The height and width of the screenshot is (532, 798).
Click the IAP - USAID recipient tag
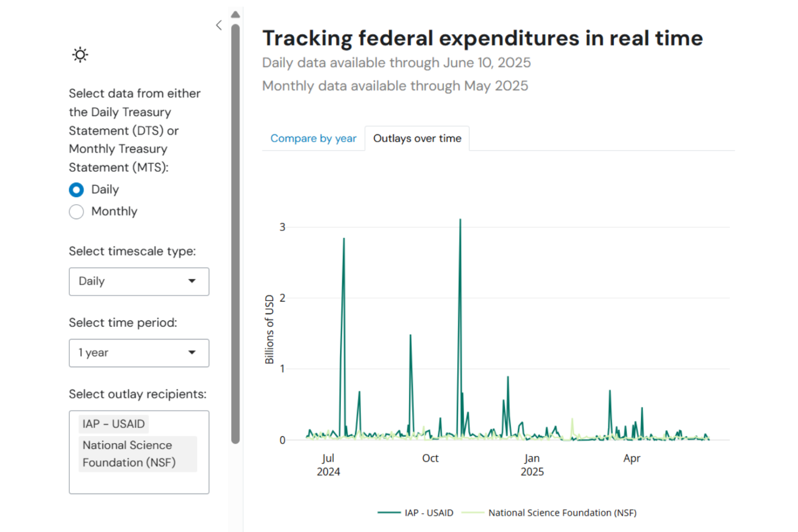(x=113, y=424)
